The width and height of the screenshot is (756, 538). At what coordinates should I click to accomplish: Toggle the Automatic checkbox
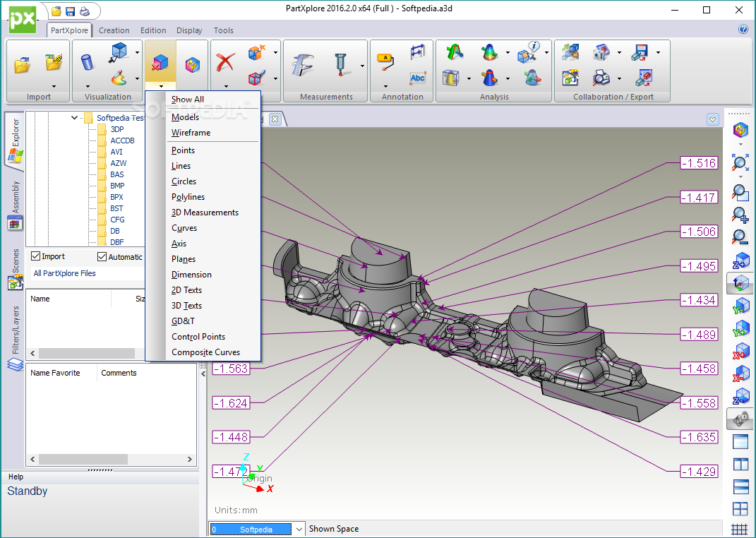102,256
